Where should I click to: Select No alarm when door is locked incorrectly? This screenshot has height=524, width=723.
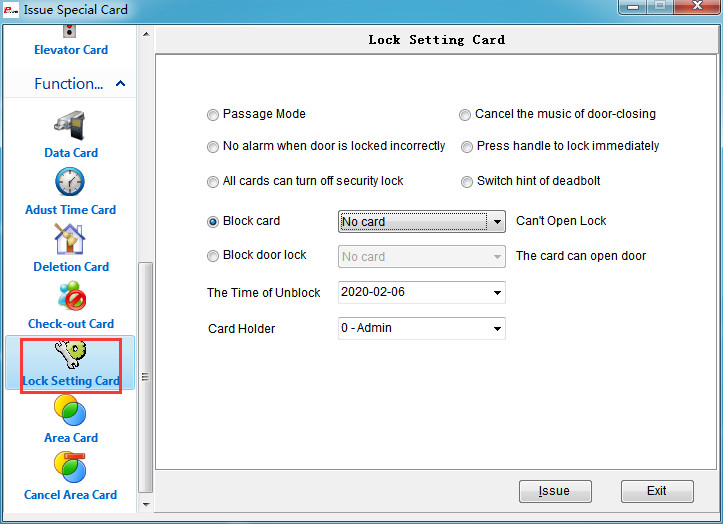coord(213,147)
